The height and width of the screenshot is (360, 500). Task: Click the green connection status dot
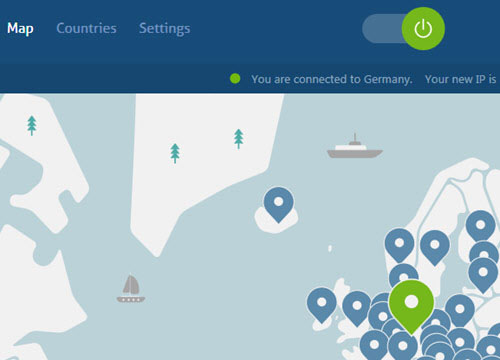(x=235, y=79)
